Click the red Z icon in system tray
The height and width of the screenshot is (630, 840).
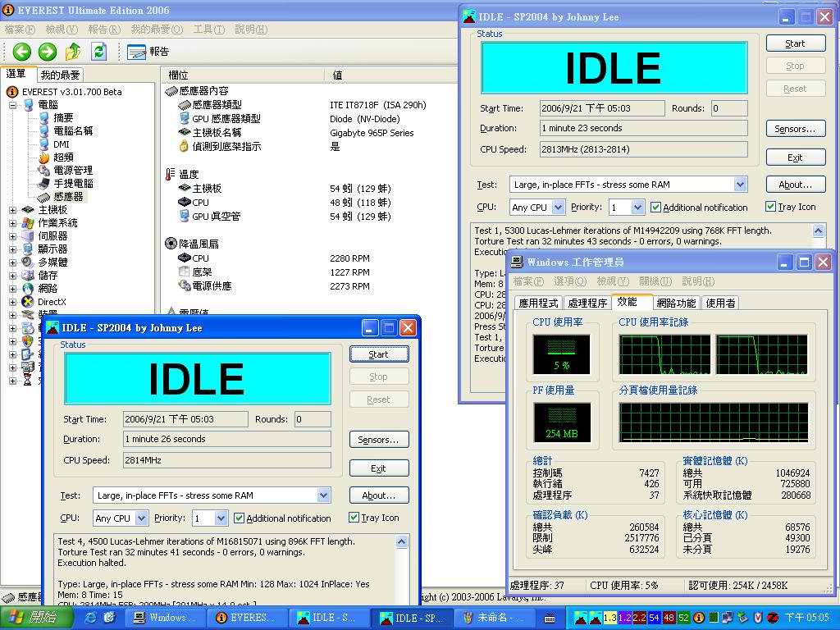pyautogui.click(x=772, y=618)
